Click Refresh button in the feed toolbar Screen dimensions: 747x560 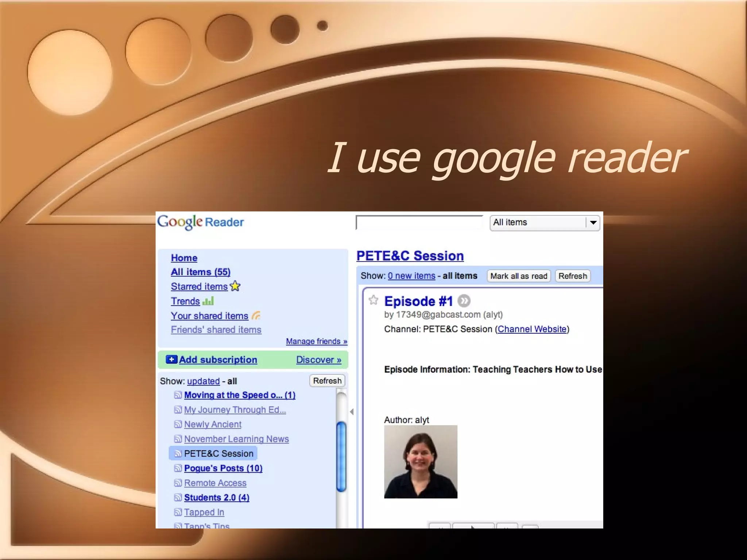point(573,276)
